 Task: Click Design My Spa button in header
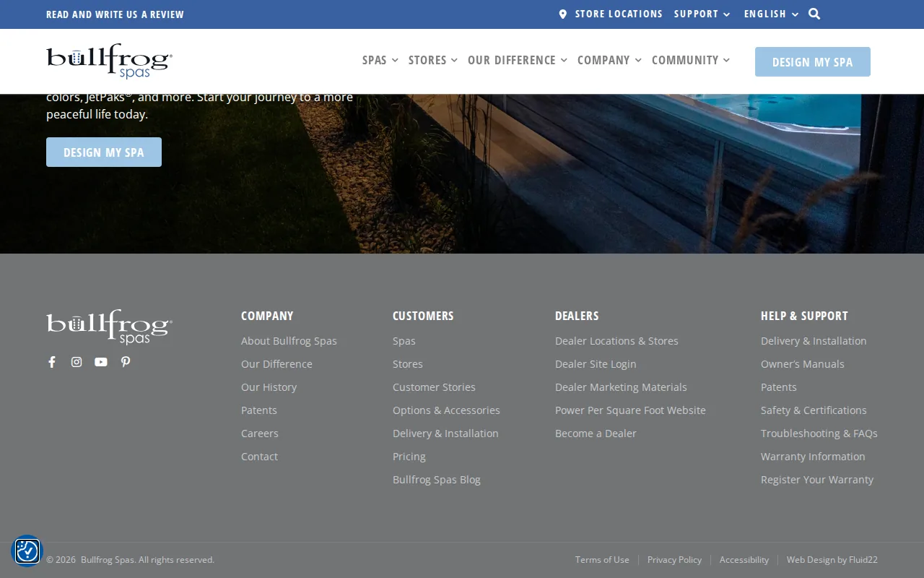pyautogui.click(x=813, y=62)
